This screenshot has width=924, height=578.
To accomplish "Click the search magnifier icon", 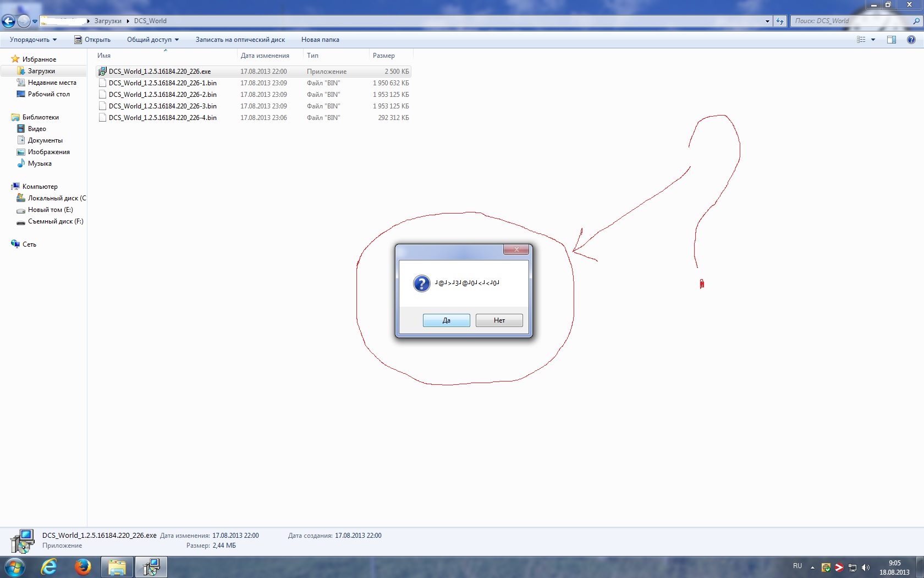I will 916,21.
